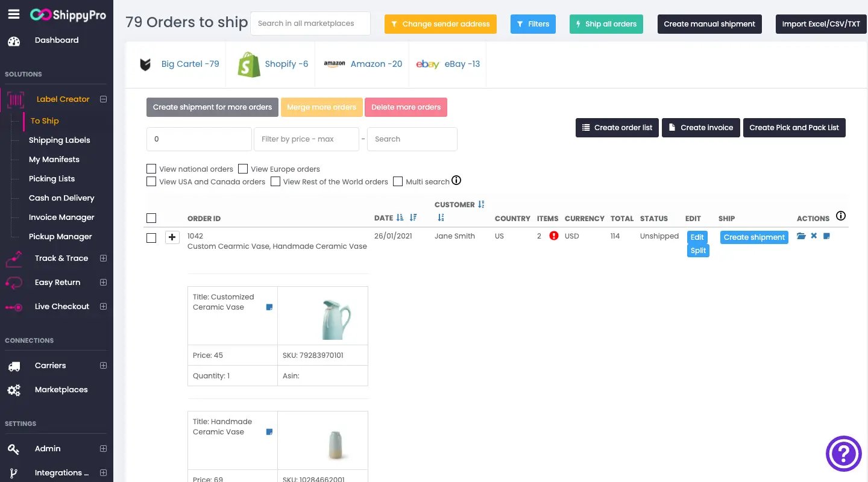Collapse the Label Creator section
This screenshot has width=868, height=482.
click(103, 99)
